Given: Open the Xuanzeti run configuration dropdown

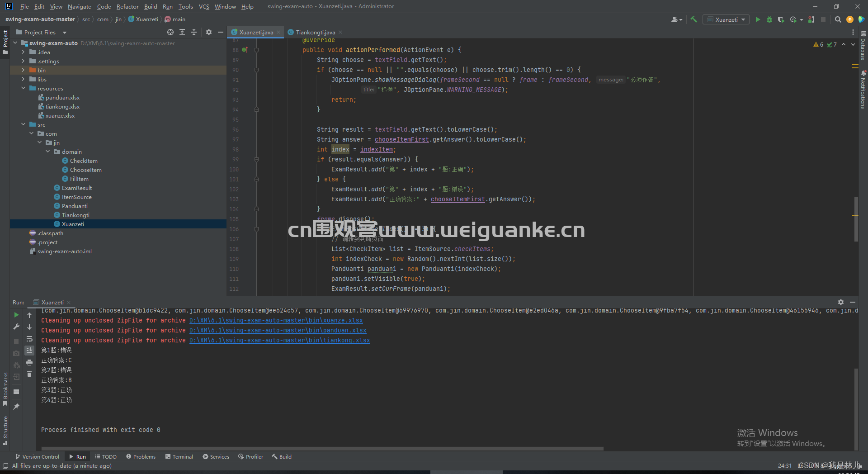Looking at the screenshot, I should point(726,19).
